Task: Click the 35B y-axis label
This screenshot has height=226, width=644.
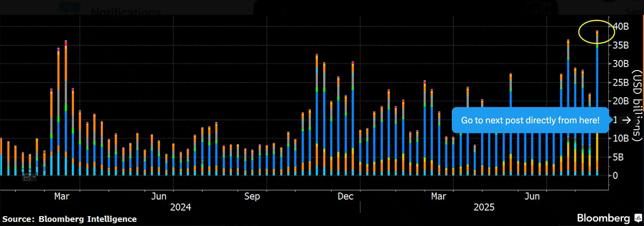Action: [621, 45]
